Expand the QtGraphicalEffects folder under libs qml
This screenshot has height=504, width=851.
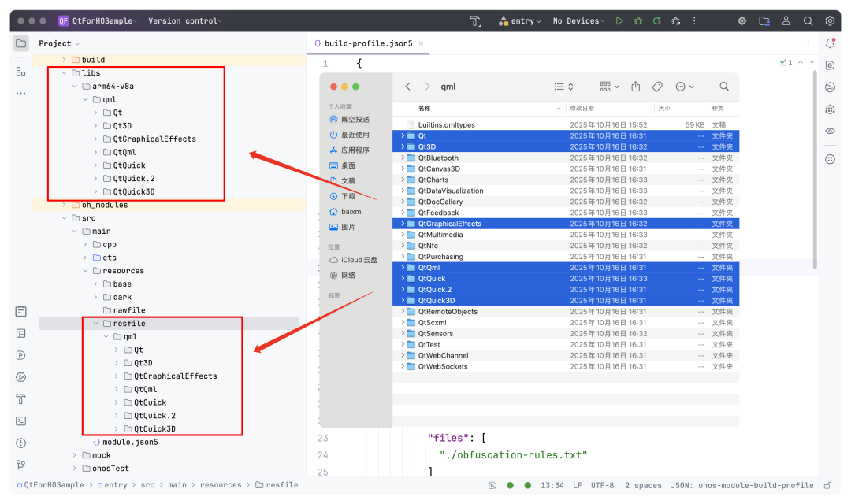pos(95,139)
